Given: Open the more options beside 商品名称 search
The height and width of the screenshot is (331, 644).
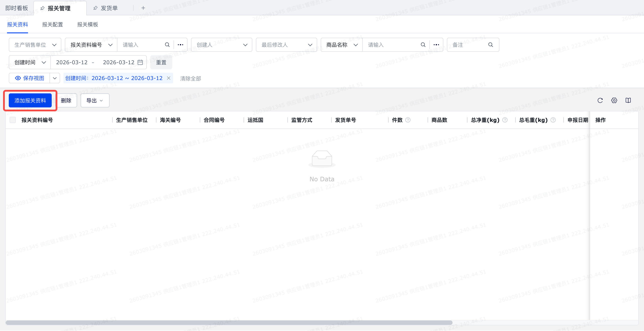Looking at the screenshot, I should 436,45.
